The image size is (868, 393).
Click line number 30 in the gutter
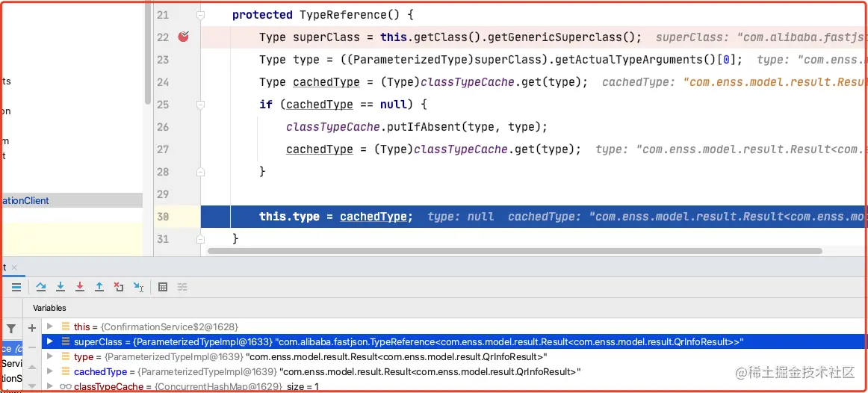(162, 217)
